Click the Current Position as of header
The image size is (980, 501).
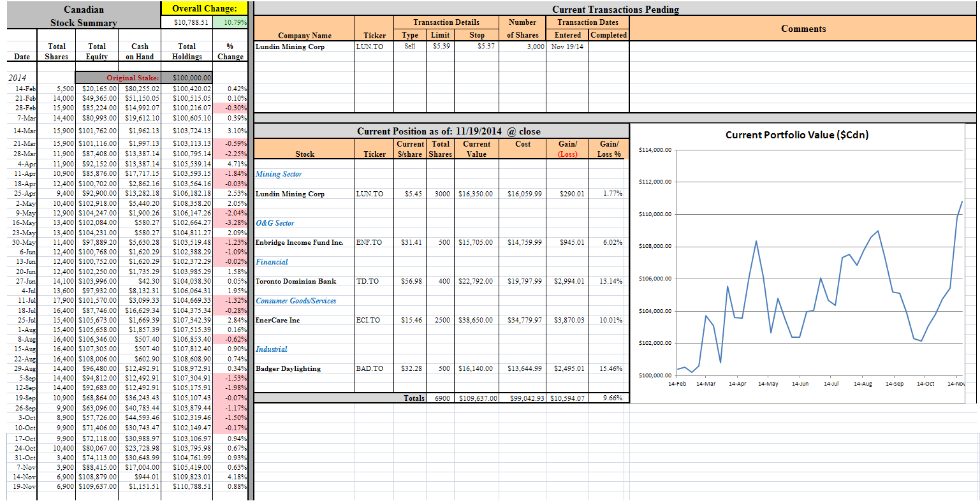pyautogui.click(x=448, y=131)
